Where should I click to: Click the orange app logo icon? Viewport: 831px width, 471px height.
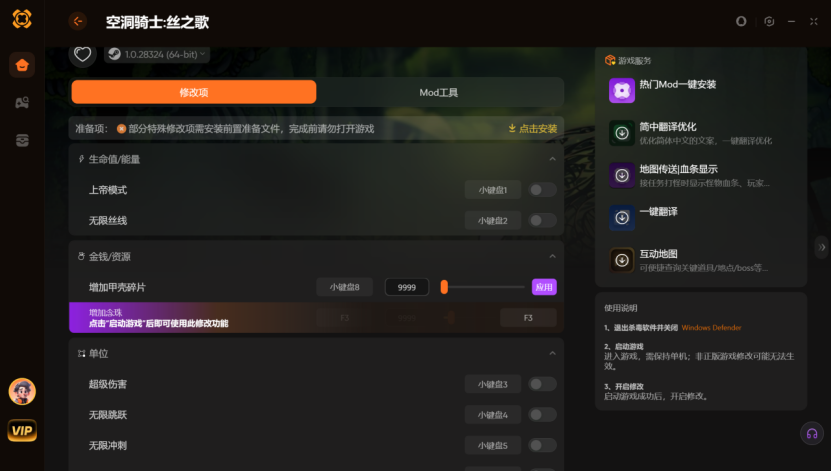(x=22, y=19)
